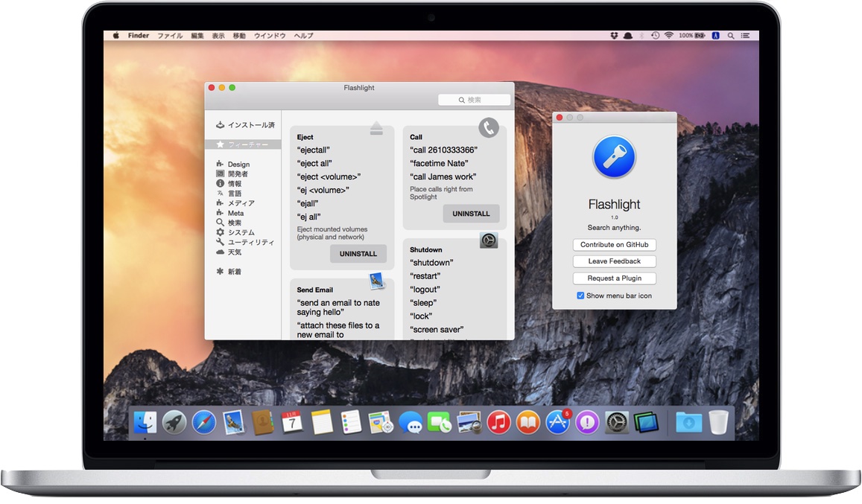Open the 天気 weather category
862x504 pixels.
point(229,252)
